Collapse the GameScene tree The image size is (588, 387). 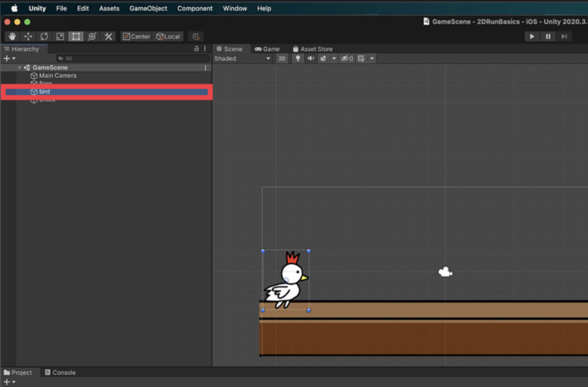coord(19,67)
